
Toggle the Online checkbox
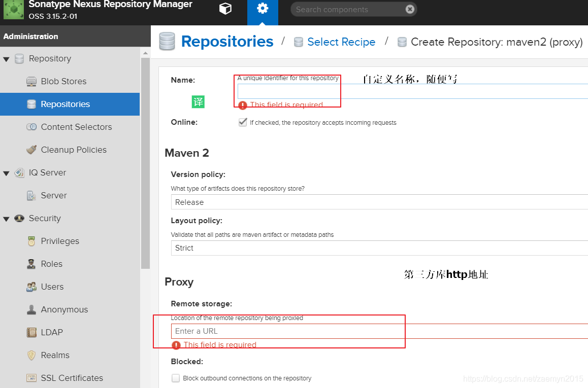243,122
